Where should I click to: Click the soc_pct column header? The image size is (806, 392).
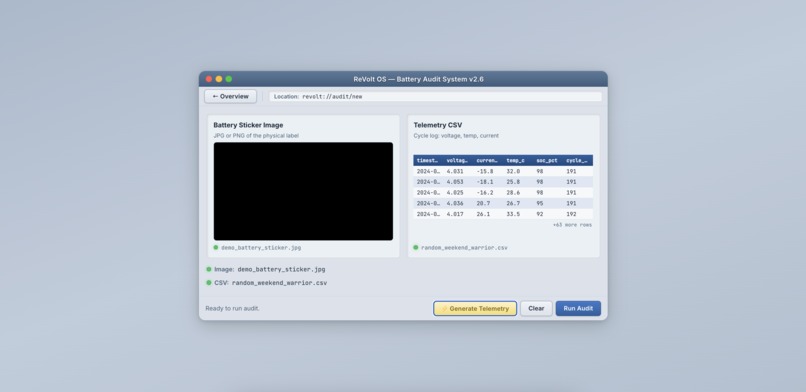[x=547, y=160]
